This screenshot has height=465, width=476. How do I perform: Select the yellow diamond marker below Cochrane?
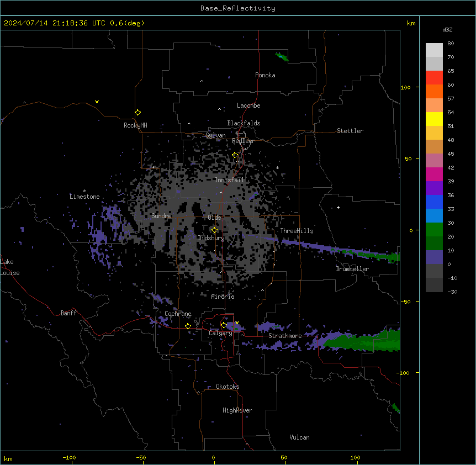coord(188,326)
